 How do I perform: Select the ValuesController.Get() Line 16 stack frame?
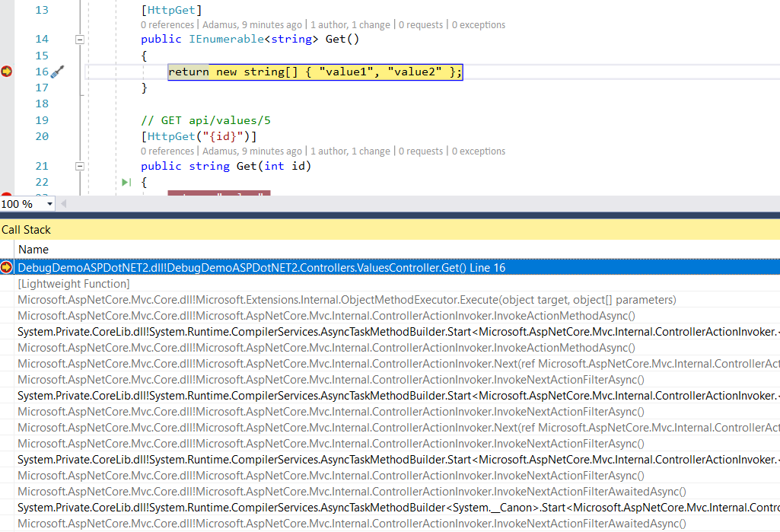click(261, 268)
